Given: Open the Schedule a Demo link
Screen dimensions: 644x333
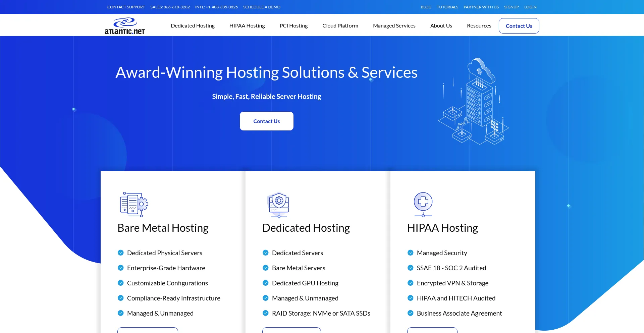Looking at the screenshot, I should click(262, 7).
